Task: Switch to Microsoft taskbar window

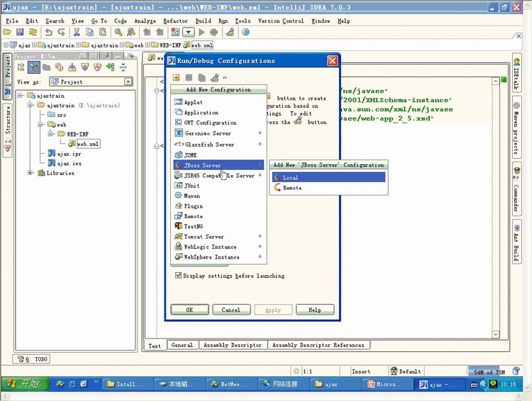Action: pos(387,384)
